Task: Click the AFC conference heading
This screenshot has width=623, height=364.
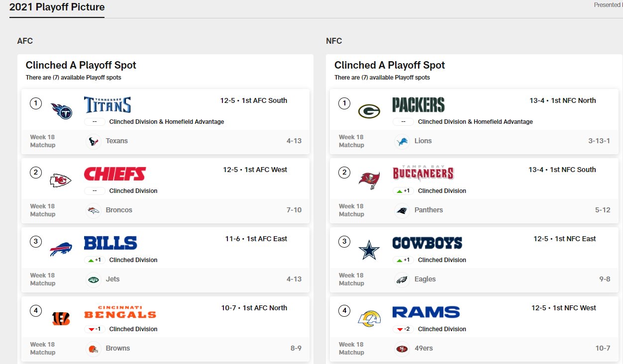Action: pos(25,41)
